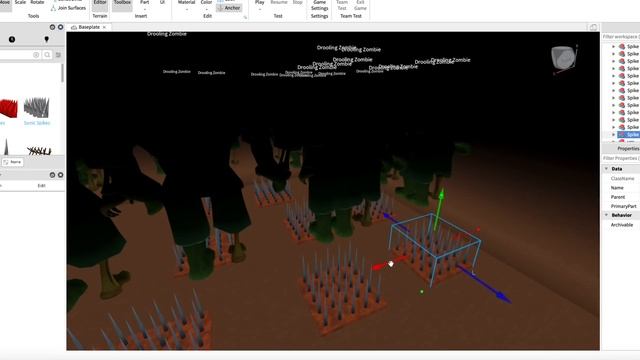Expand the Play dropdown arrow

[x=260, y=9]
